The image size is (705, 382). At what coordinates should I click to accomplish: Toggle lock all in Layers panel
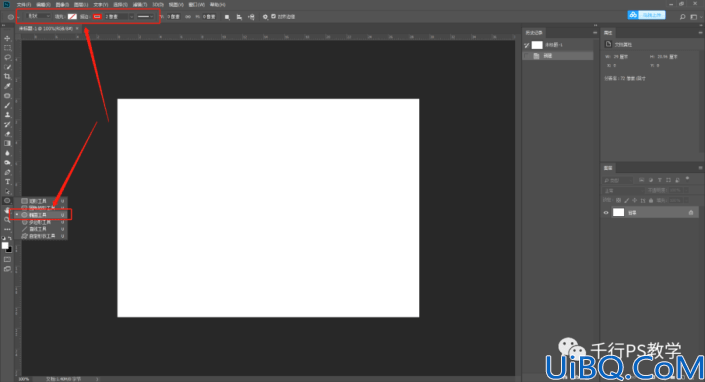651,200
